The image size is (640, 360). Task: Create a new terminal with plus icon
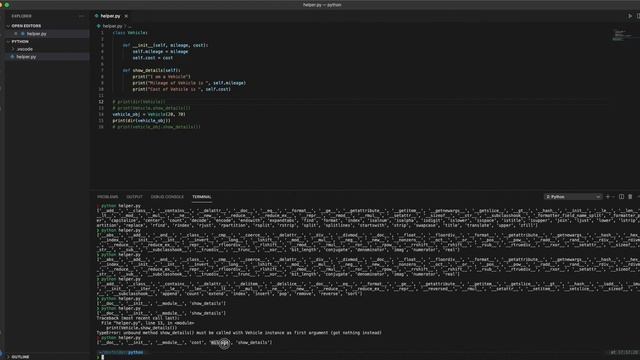tap(608, 197)
